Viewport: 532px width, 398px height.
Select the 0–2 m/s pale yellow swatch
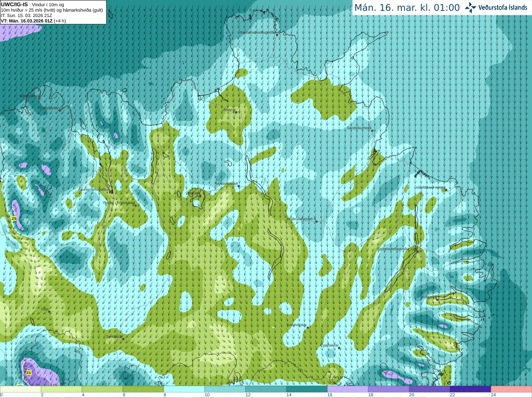tap(20, 389)
